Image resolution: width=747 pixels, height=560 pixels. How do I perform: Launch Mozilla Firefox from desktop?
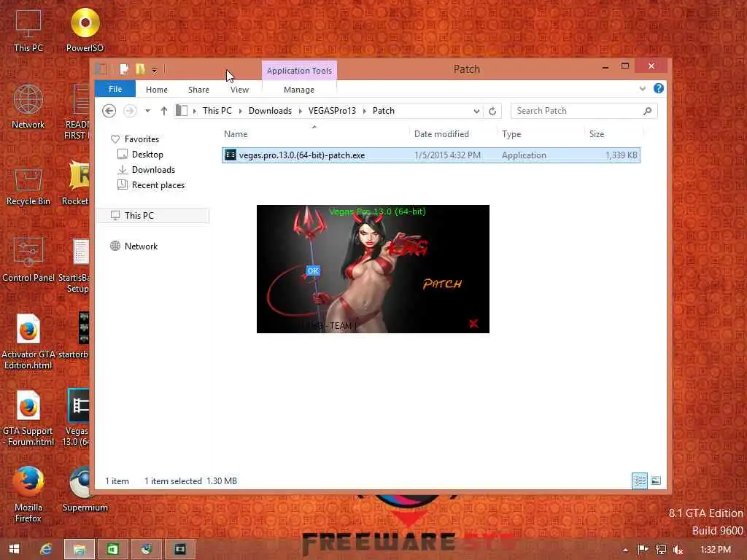pos(28,494)
